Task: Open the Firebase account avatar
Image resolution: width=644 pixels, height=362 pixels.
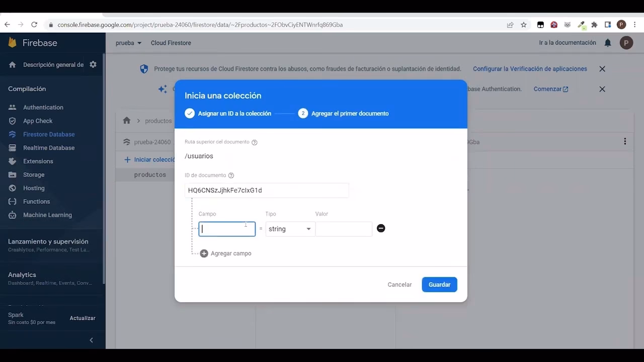Action: point(626,43)
